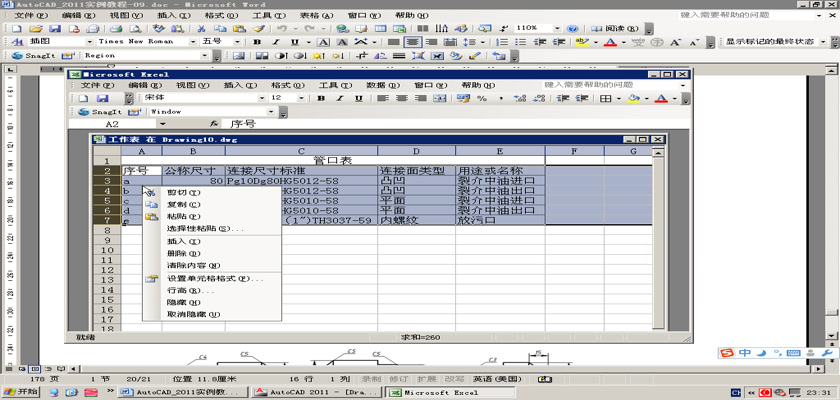Open the Excel font dropdown 宋体

261,99
